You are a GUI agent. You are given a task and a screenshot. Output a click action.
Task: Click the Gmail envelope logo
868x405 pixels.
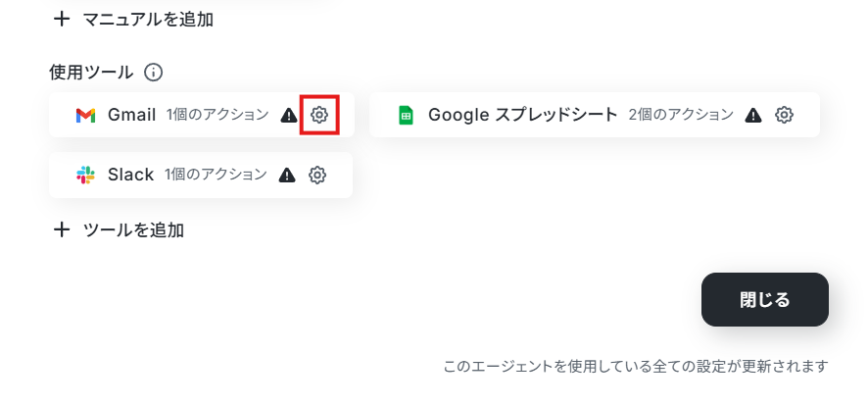[86, 116]
